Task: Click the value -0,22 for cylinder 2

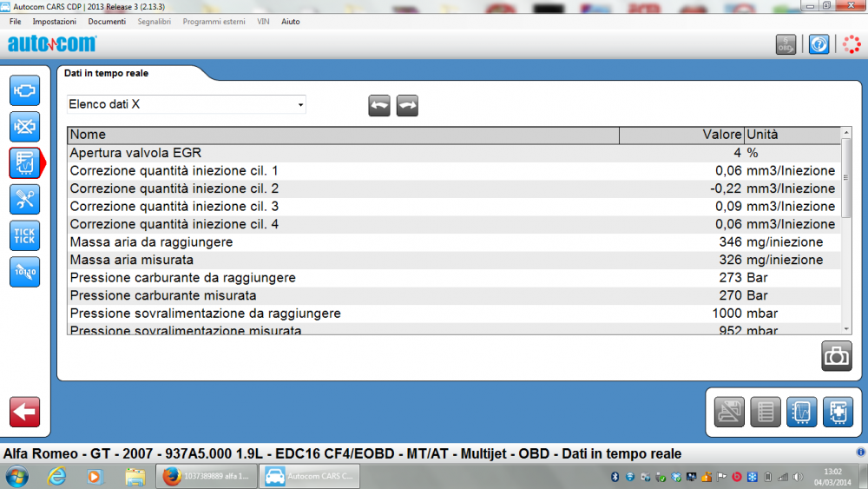Action: point(726,188)
